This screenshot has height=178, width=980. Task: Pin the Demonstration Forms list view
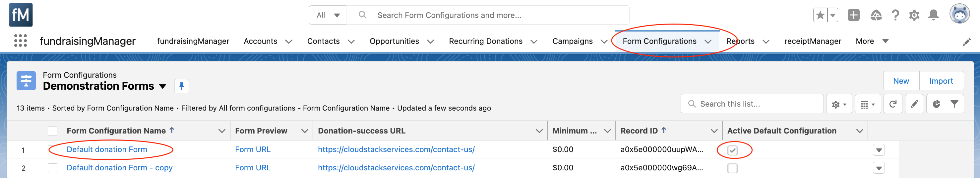click(x=181, y=86)
